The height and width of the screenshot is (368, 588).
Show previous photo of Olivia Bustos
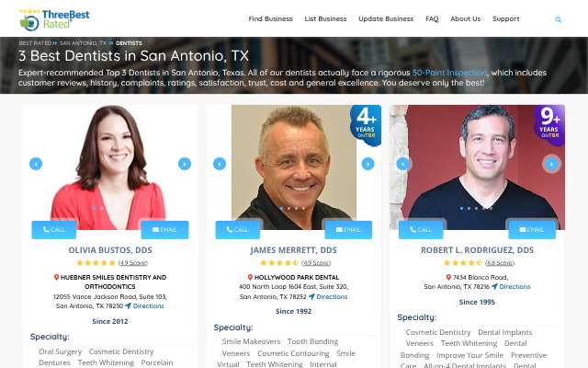tap(36, 164)
